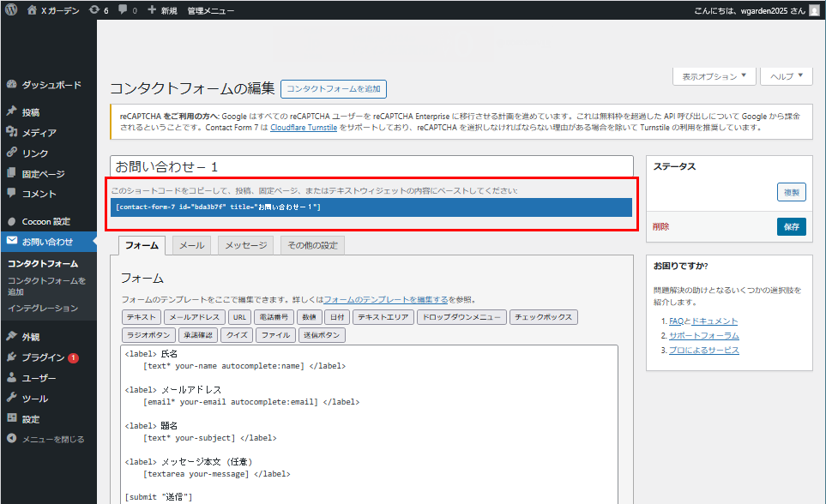Open the ドキュメント link

(x=714, y=321)
